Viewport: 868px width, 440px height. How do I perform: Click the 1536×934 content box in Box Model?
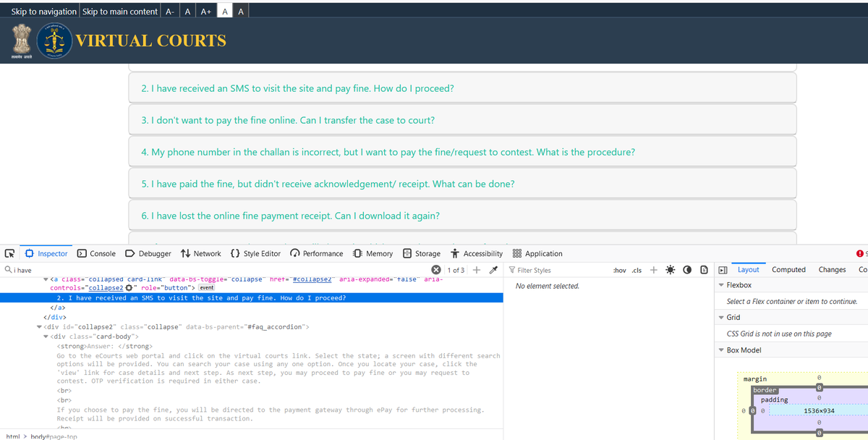[819, 410]
